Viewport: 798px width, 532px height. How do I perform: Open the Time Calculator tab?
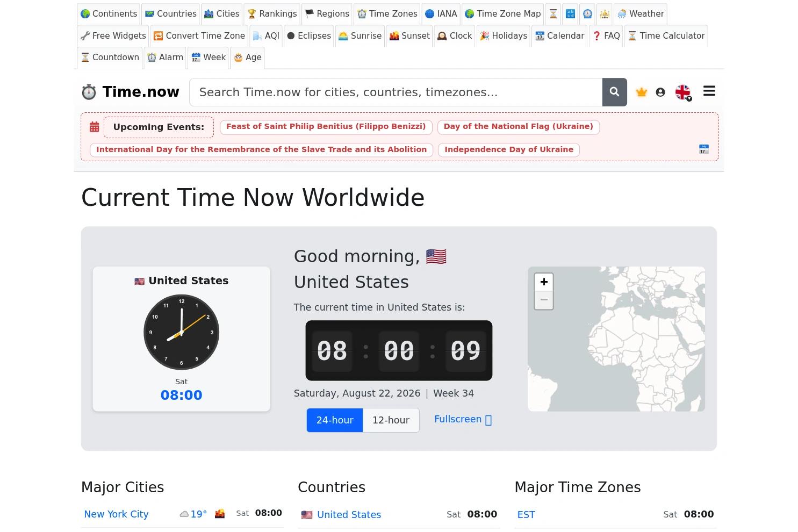(x=666, y=36)
